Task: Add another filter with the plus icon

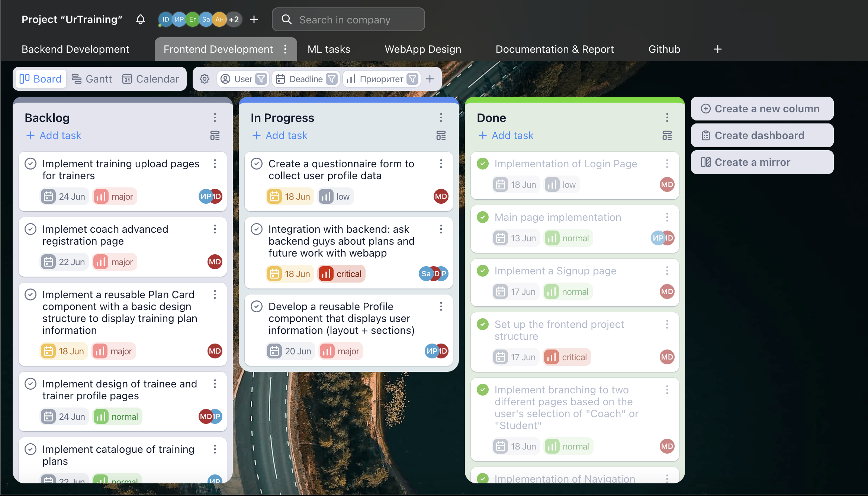Action: [430, 79]
